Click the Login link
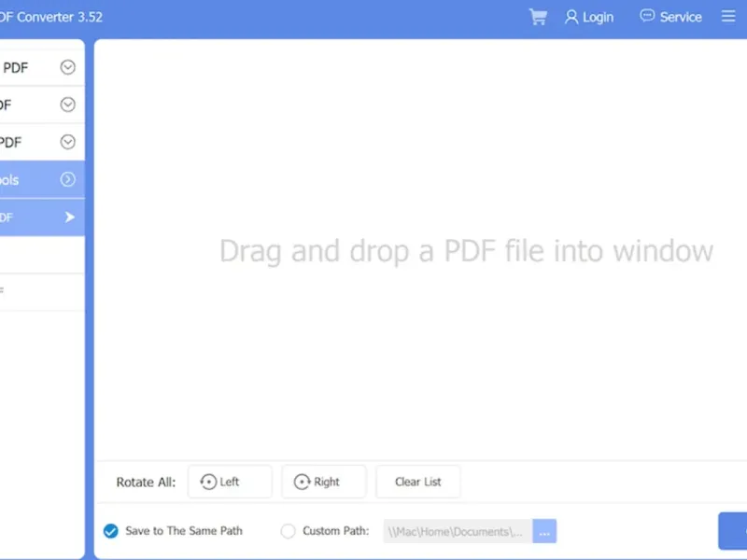 click(598, 18)
